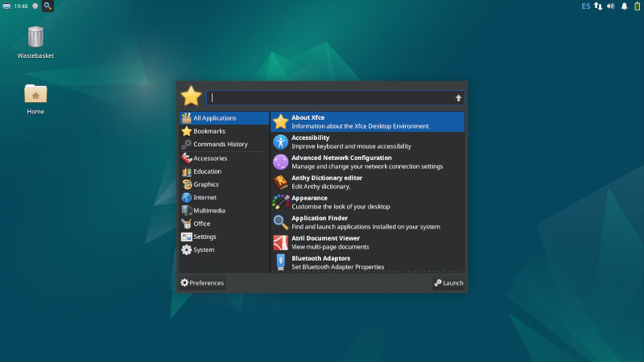
Task: Focus the application search input field
Action: pos(335,97)
